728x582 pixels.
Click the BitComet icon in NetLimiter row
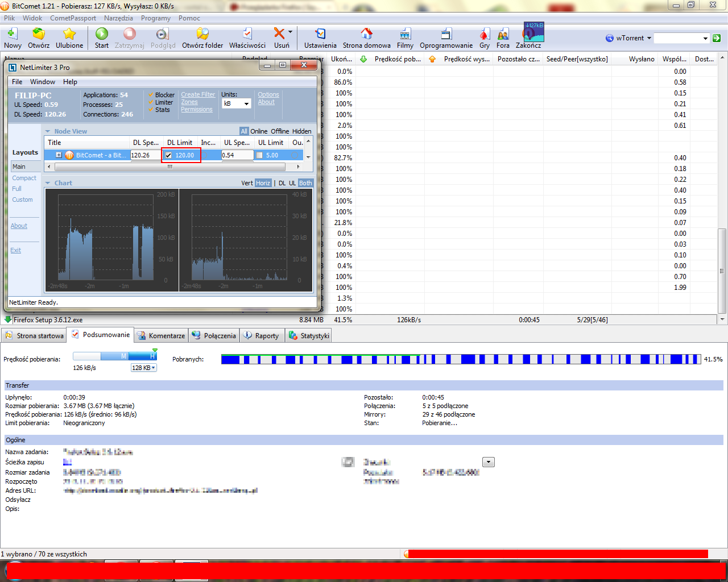click(x=69, y=155)
